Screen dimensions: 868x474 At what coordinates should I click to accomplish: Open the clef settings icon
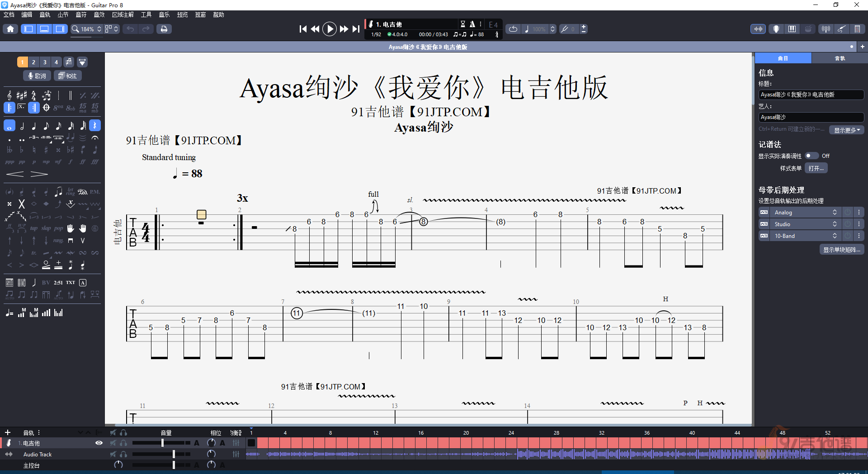9,95
